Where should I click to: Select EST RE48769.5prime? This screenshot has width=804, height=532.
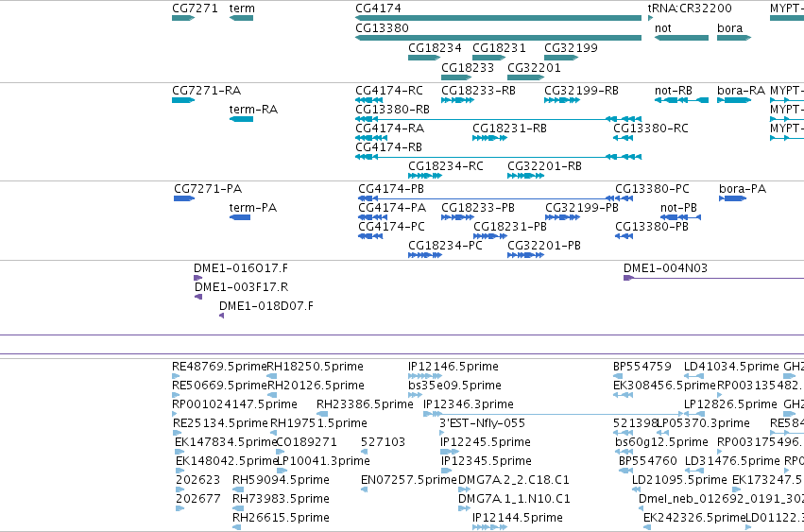pos(219,367)
